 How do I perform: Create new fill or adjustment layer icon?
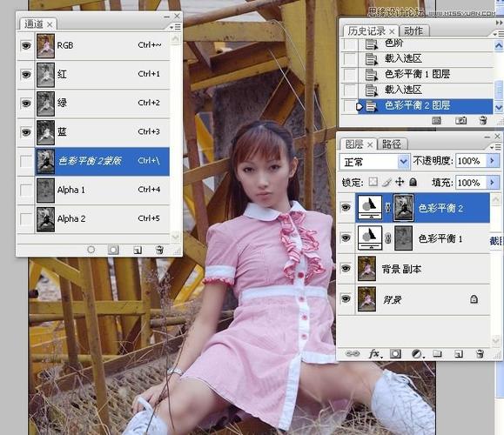click(418, 354)
